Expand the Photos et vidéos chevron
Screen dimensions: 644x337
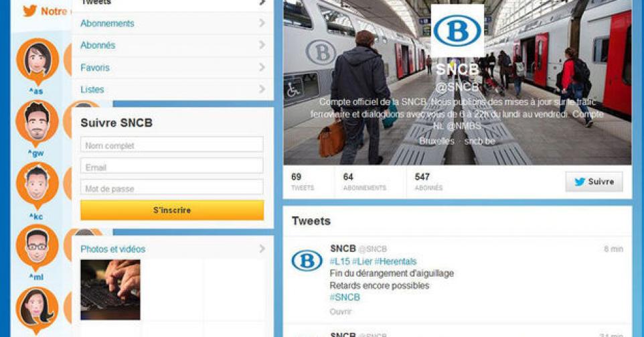[262, 249]
